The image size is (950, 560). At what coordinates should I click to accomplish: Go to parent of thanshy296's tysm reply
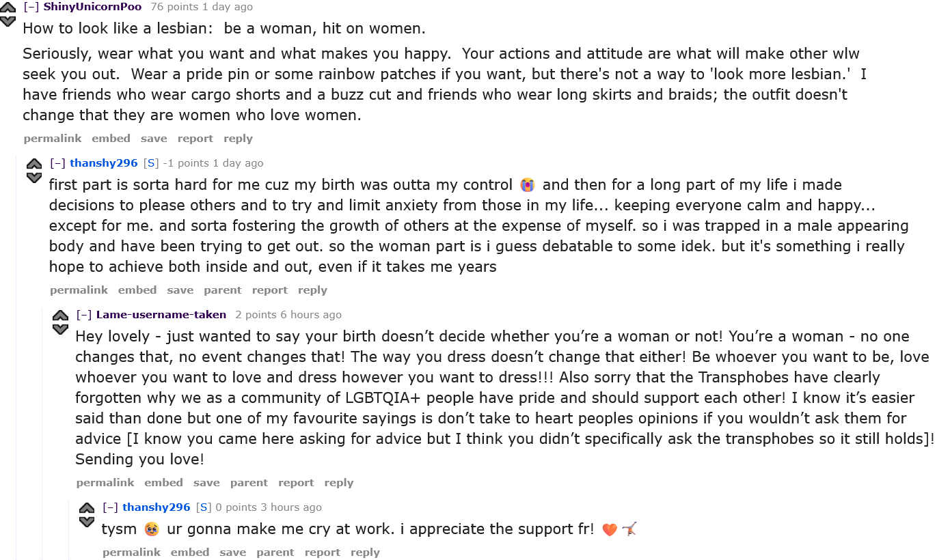pyautogui.click(x=275, y=552)
